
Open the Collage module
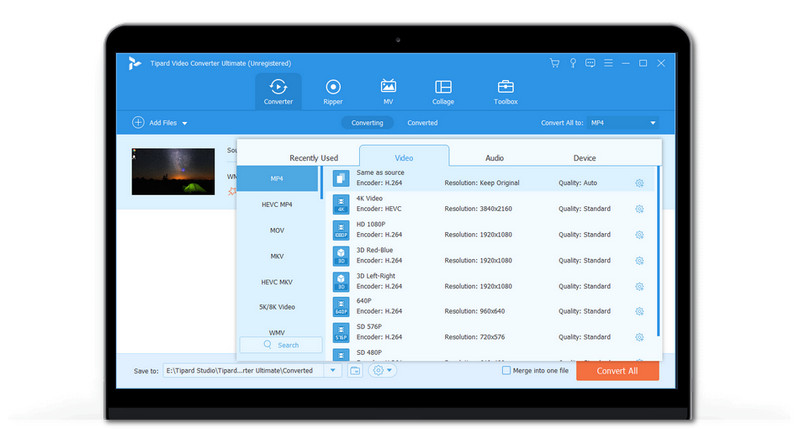tap(443, 92)
